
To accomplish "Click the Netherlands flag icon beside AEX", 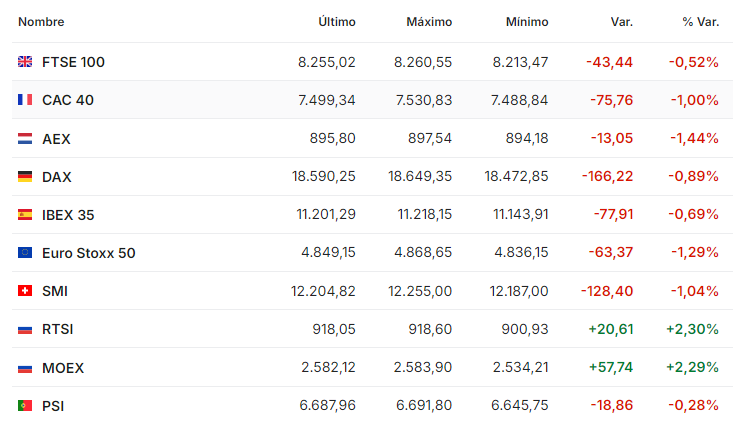I will coord(25,139).
